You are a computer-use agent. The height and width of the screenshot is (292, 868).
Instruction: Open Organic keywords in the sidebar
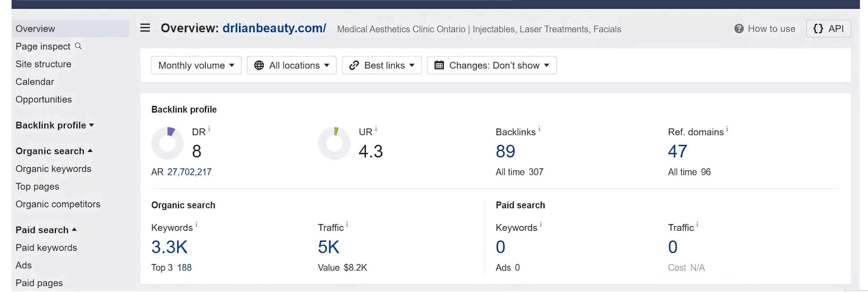click(54, 169)
